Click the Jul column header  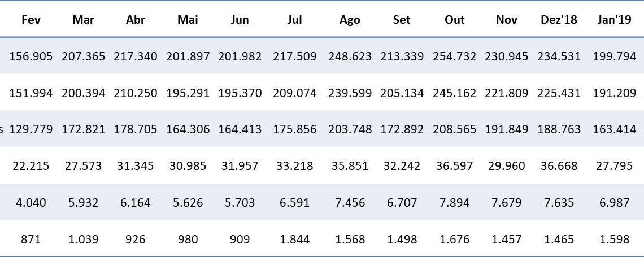294,20
